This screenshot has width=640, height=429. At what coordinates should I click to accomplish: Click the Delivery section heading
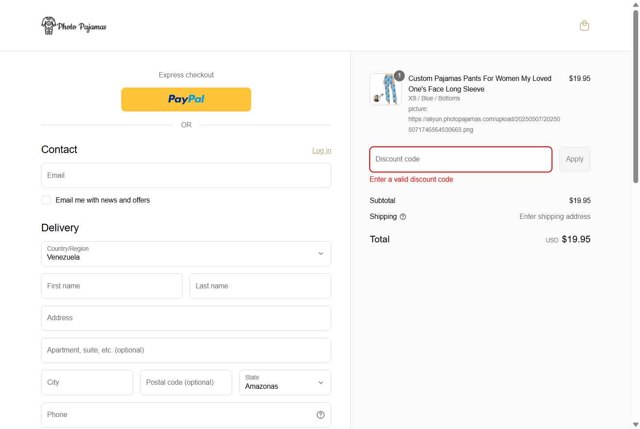pyautogui.click(x=60, y=228)
